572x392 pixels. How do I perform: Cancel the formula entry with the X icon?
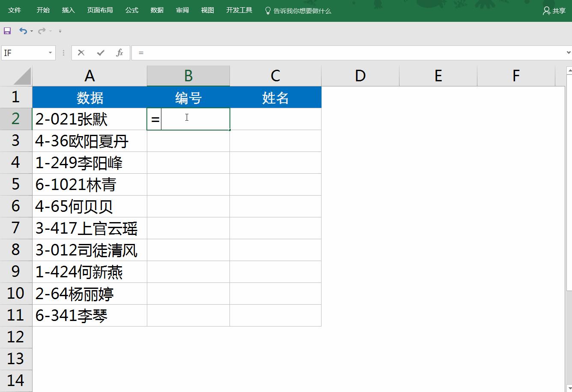click(x=81, y=52)
